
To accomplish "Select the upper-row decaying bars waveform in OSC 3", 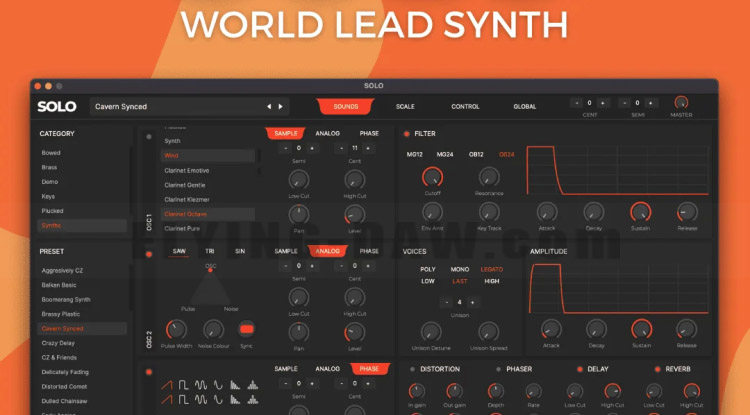I will [x=235, y=385].
